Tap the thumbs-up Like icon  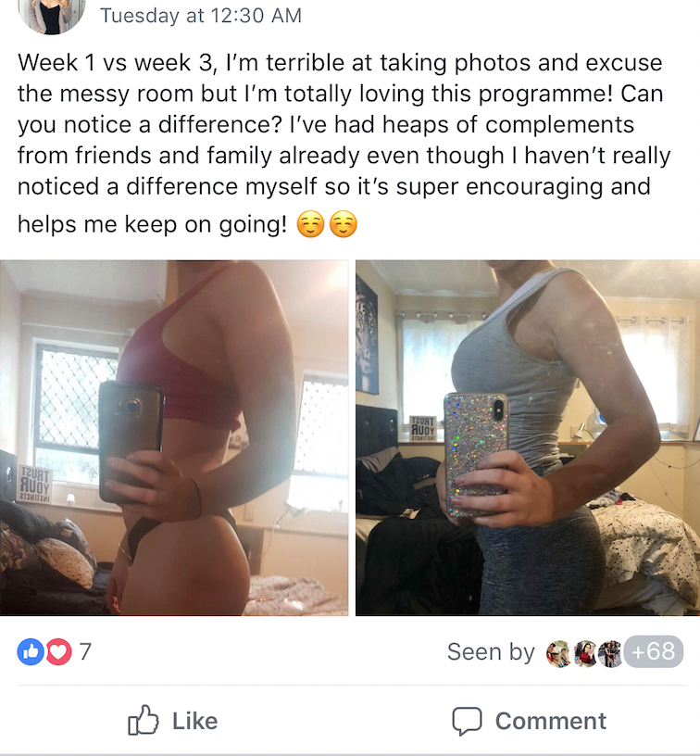coord(144,720)
